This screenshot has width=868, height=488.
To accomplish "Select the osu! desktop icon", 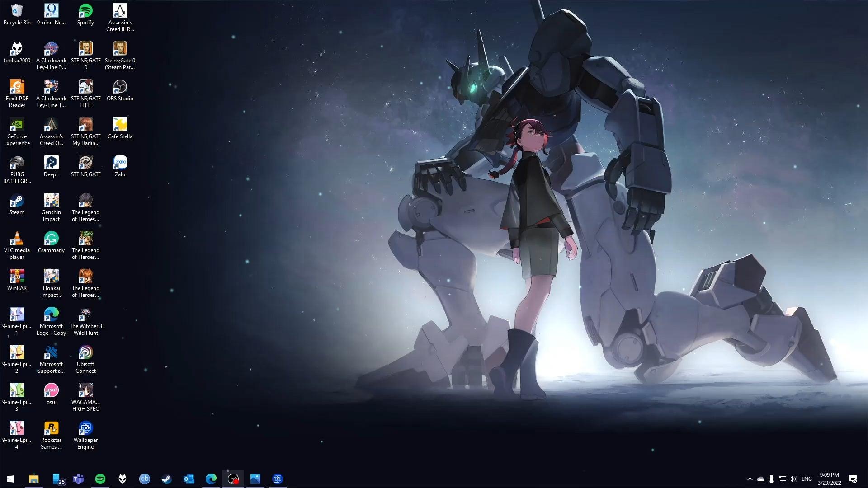I will (x=51, y=394).
